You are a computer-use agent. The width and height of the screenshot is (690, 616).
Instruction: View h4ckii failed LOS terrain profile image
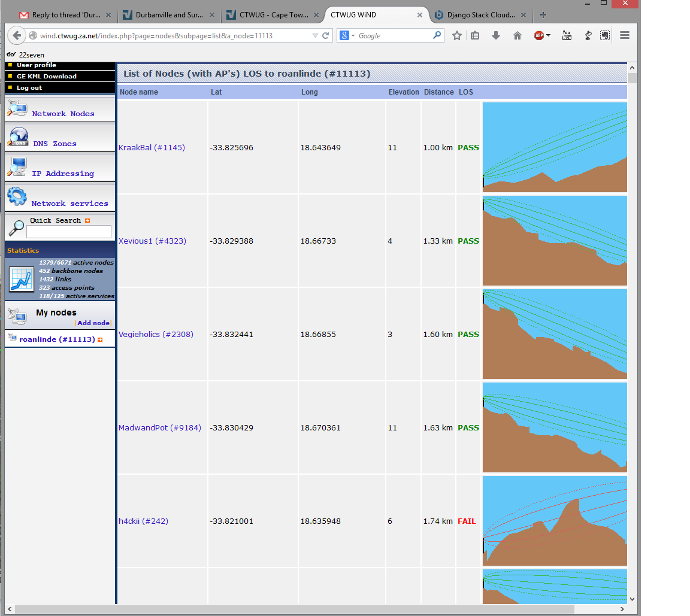pos(555,521)
